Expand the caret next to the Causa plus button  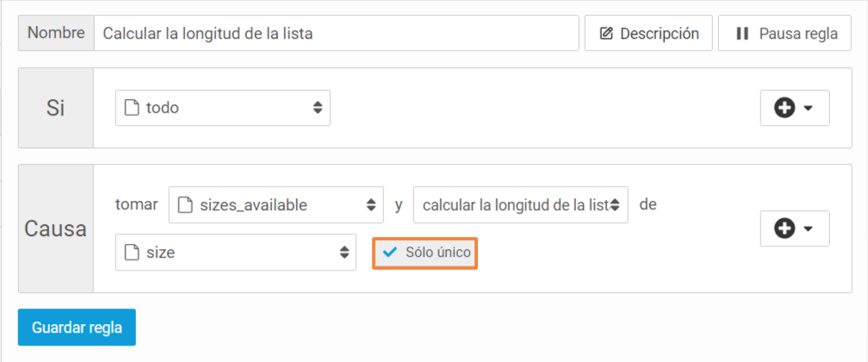click(808, 229)
